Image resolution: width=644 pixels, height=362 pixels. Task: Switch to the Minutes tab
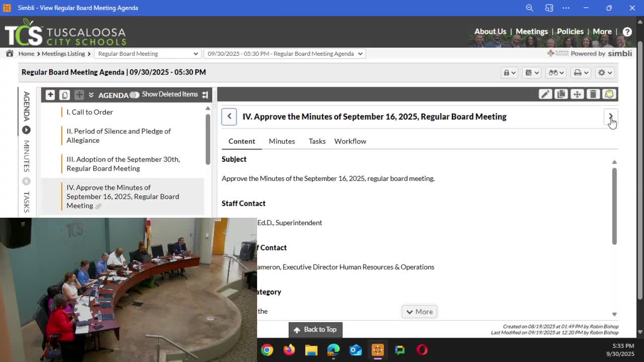pyautogui.click(x=282, y=141)
